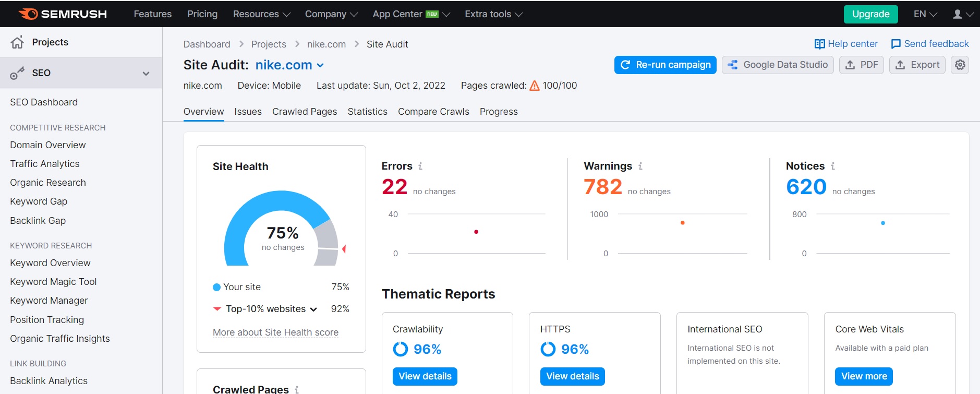Open the Extra tools dropdown menu

click(x=493, y=14)
